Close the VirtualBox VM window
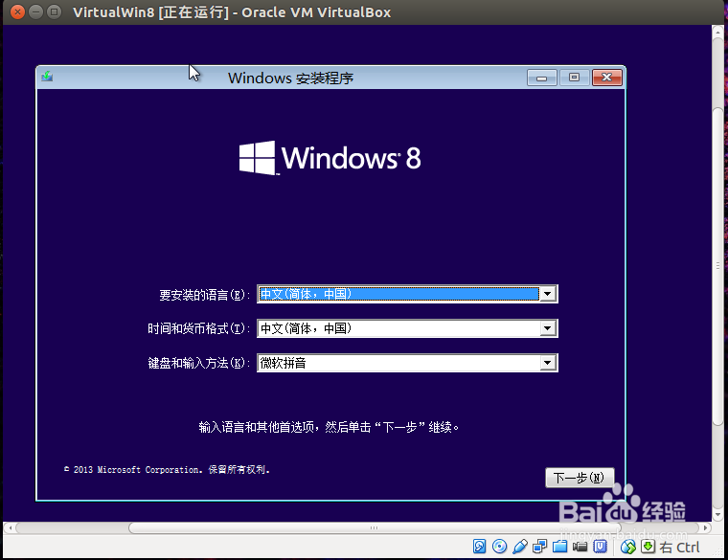Viewport: 728px width, 560px height. 17,11
